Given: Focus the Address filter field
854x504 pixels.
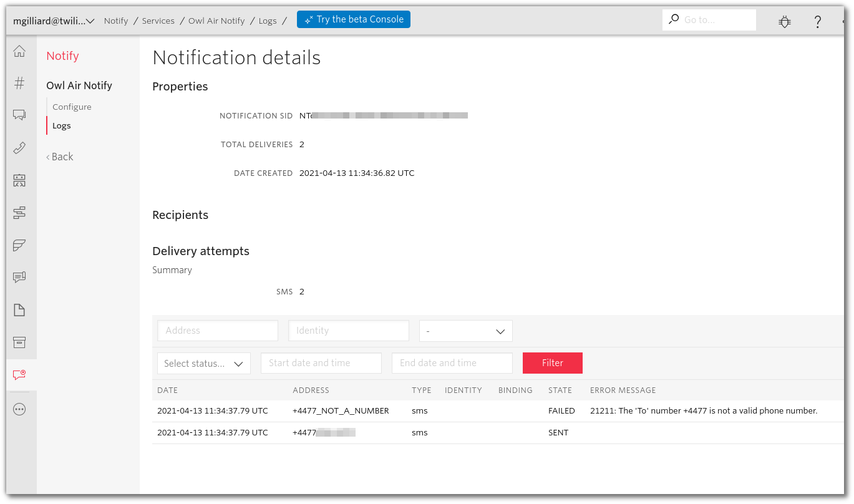Looking at the screenshot, I should pos(218,331).
